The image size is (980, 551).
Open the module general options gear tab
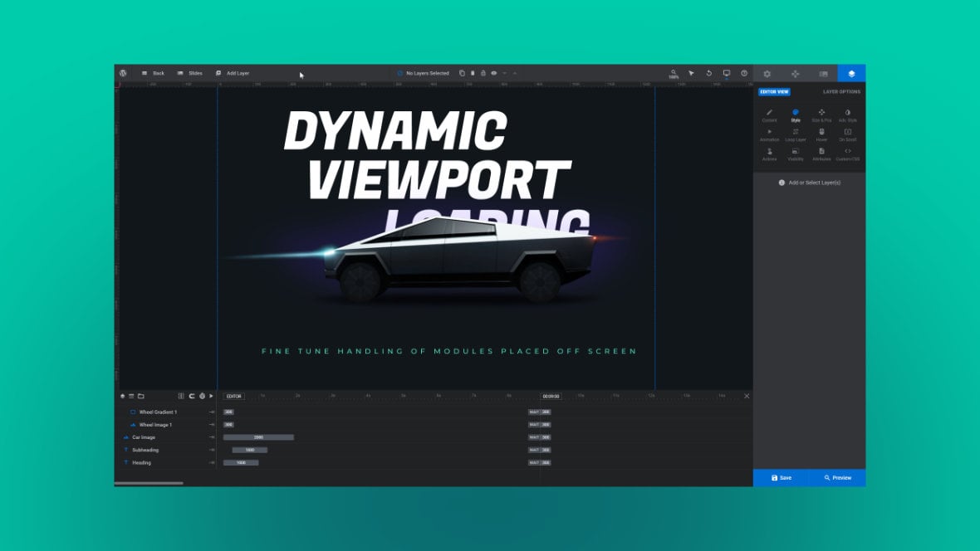click(767, 74)
